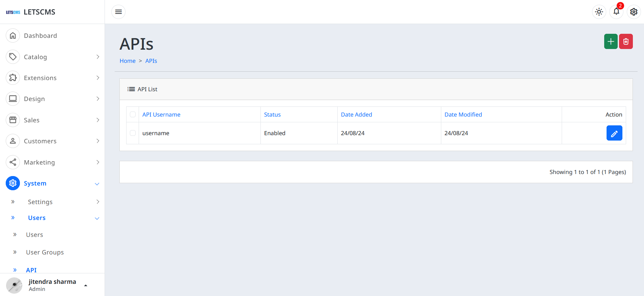The width and height of the screenshot is (644, 296).
Task: Open the top-right settings gear icon
Action: click(634, 12)
